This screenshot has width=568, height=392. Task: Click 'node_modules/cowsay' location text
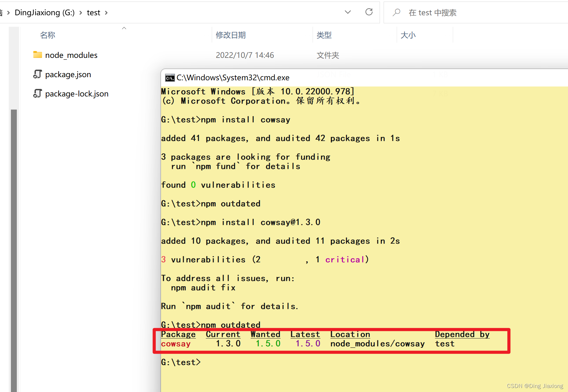pyautogui.click(x=377, y=343)
